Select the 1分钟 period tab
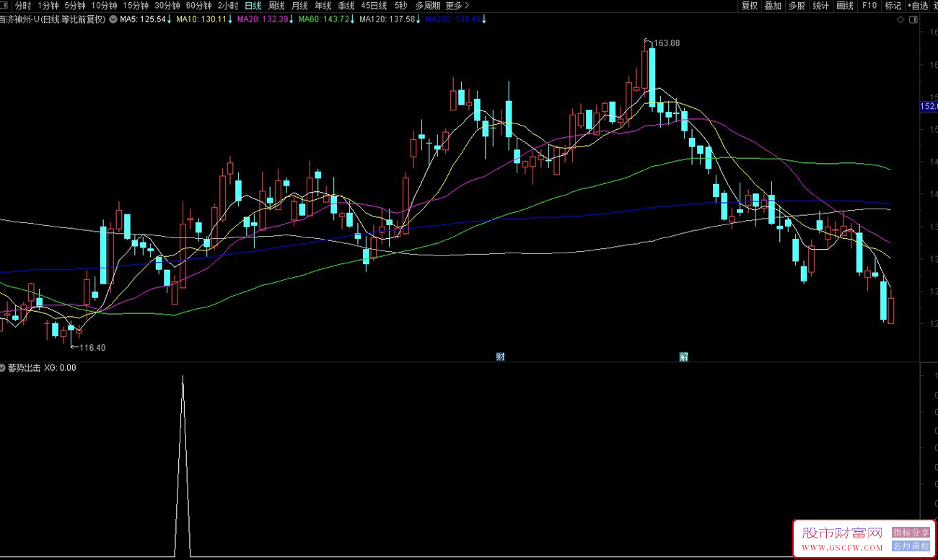Screen dimensions: 938x560 click(x=48, y=6)
